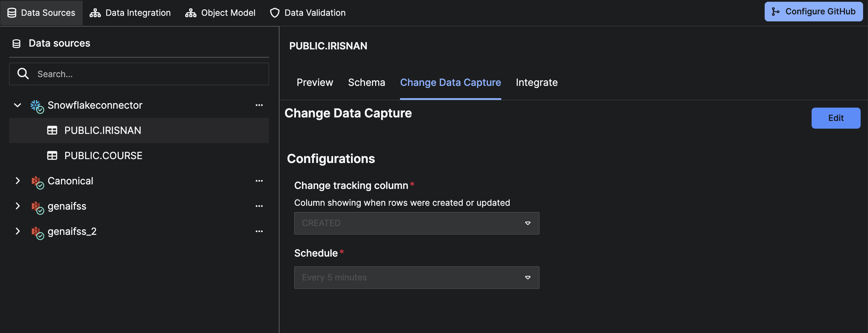Screen dimensions: 868x333
Task: Open the Change tracking column dropdown
Action: click(416, 223)
